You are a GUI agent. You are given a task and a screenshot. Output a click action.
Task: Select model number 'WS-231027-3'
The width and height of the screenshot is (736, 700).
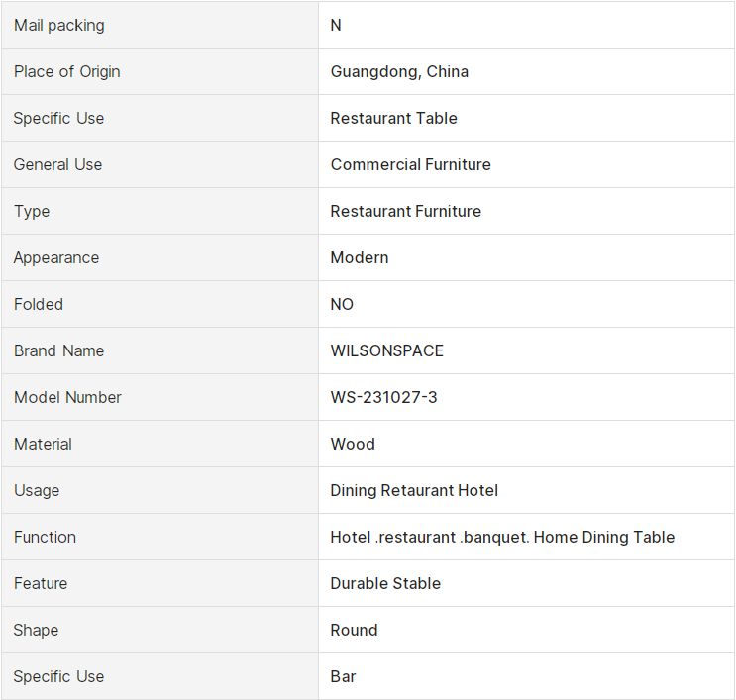click(x=384, y=397)
